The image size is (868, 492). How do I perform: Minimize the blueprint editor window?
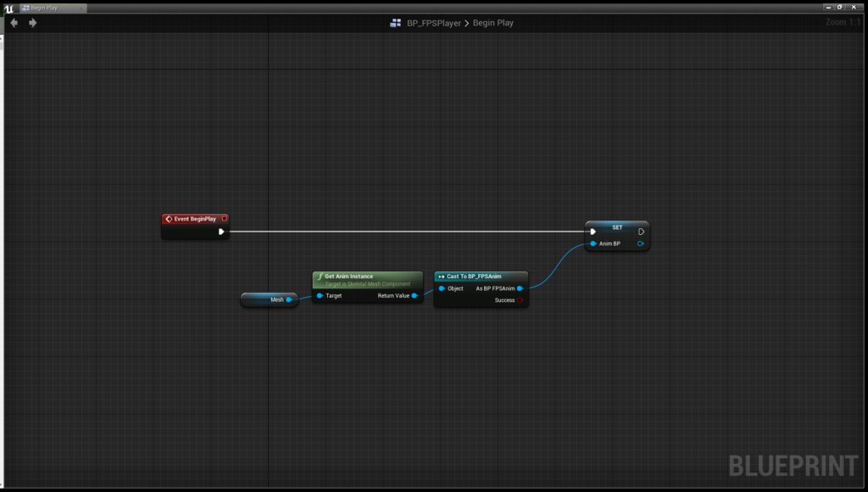[x=829, y=7]
